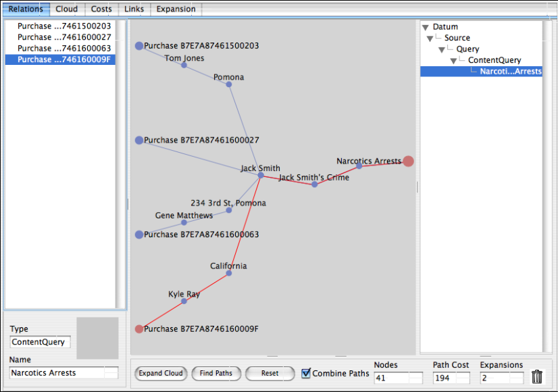The width and height of the screenshot is (558, 392).
Task: Click the Purchase B7E7A87461500203 graph node
Action: [x=139, y=45]
